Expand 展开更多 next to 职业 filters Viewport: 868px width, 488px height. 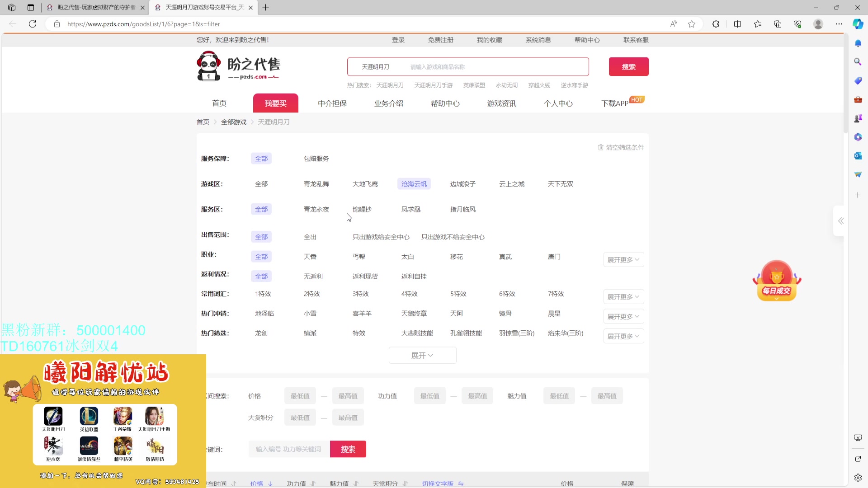point(623,259)
